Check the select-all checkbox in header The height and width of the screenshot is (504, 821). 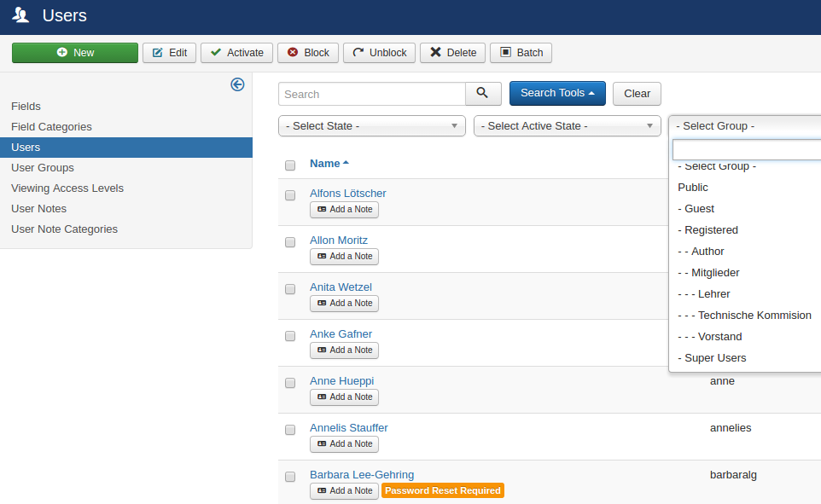290,165
